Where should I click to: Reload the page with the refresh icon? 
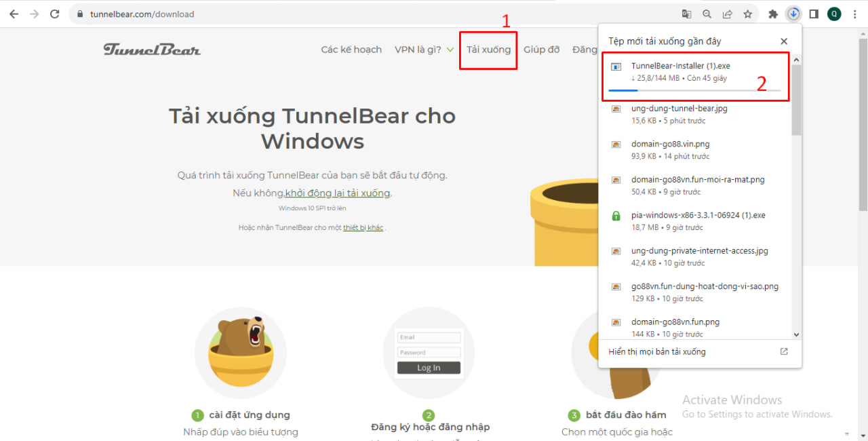click(55, 14)
